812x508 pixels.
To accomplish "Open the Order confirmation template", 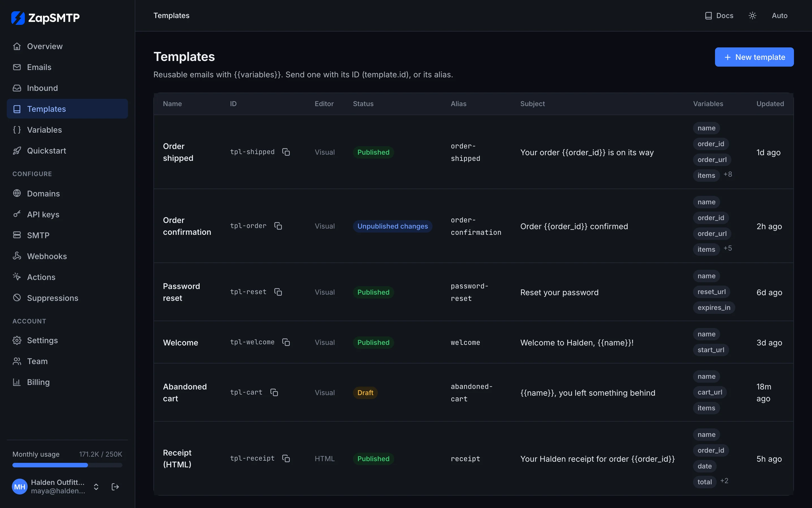I will tap(187, 226).
